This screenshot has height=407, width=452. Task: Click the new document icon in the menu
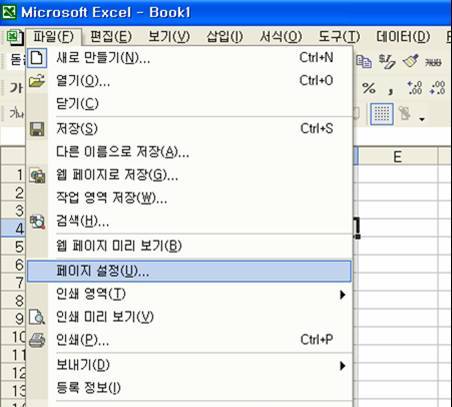click(x=37, y=58)
